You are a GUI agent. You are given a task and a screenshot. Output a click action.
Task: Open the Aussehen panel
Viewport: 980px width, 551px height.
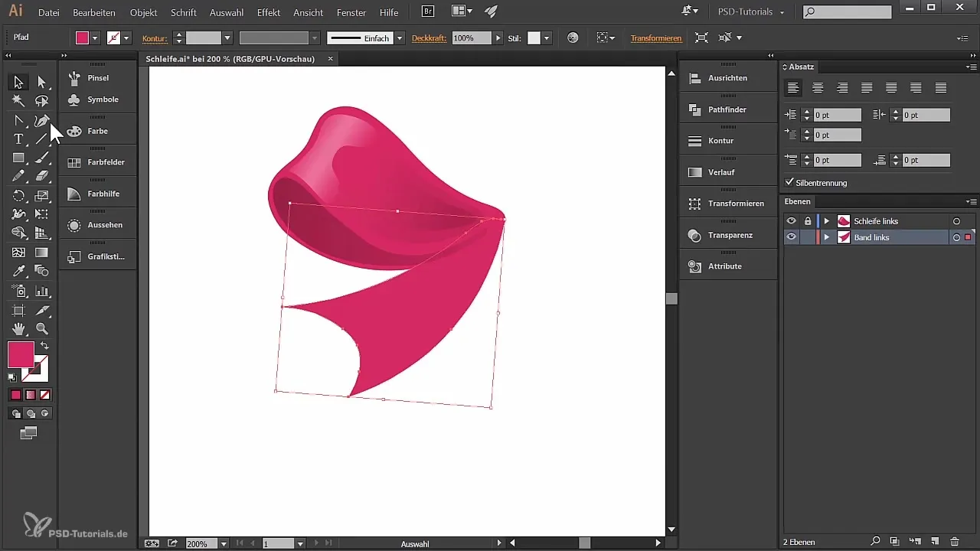[x=98, y=225]
